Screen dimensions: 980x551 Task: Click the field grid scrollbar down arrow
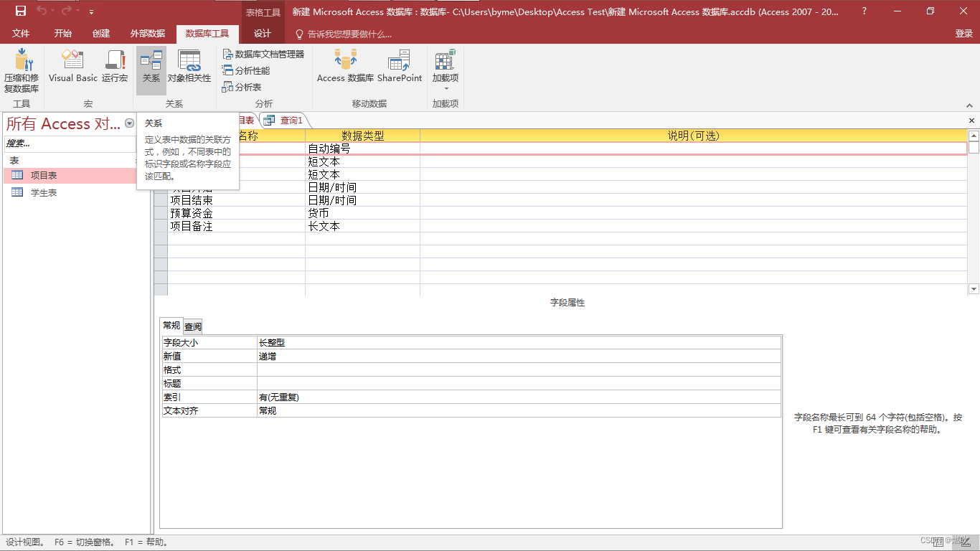click(x=974, y=289)
